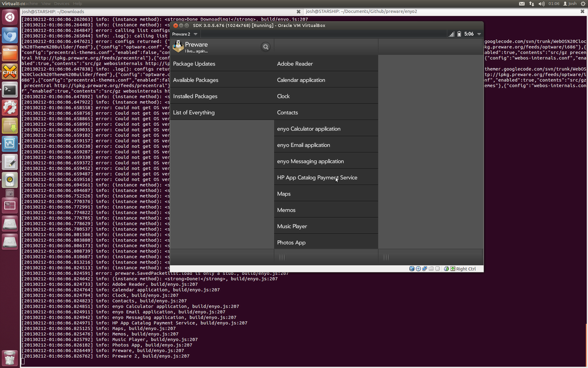This screenshot has width=588, height=368.
Task: Open the System Monitor launcher icon
Action: (10, 143)
